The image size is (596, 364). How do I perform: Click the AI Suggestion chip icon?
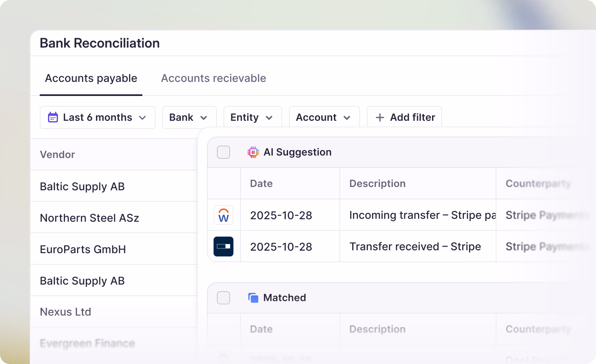point(253,152)
